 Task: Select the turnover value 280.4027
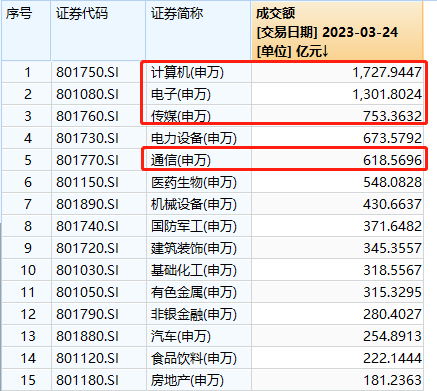tap(392, 314)
